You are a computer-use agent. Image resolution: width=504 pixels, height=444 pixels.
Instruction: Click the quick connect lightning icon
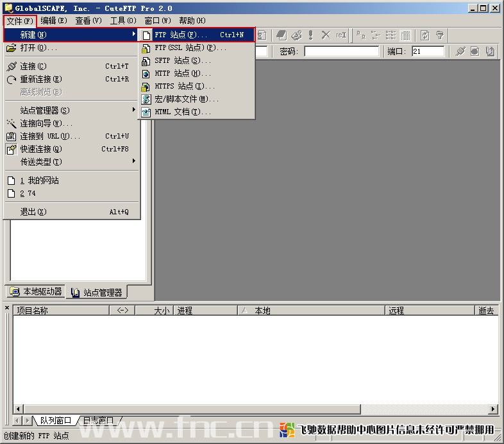12,149
